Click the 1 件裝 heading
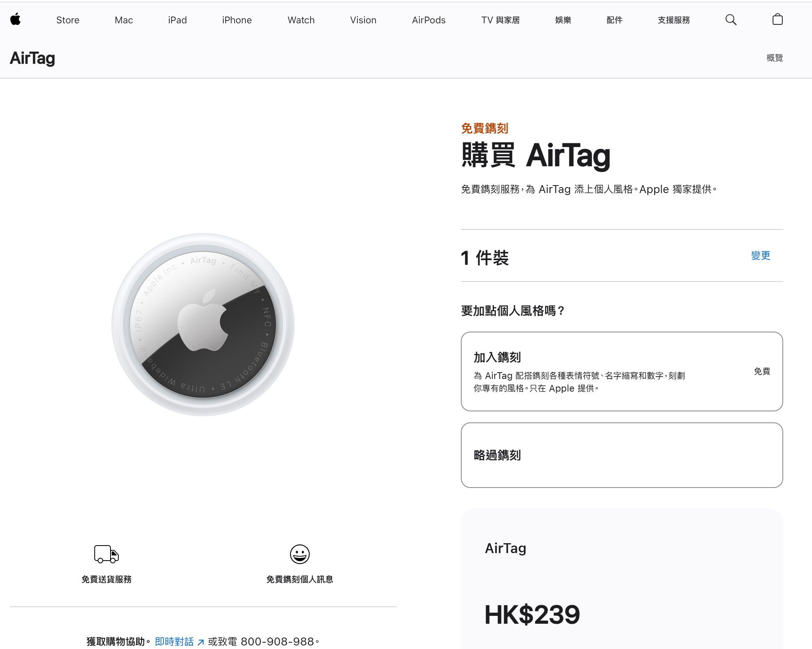 tap(485, 258)
